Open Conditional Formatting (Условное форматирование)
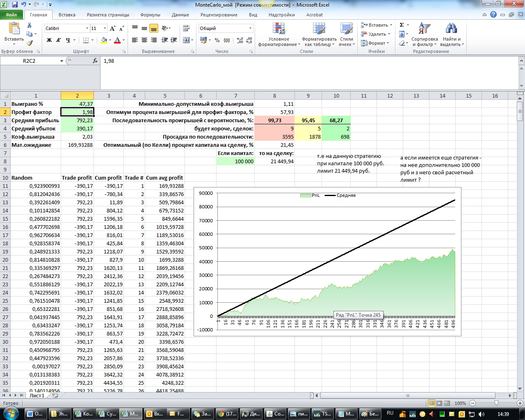The height and width of the screenshot is (420, 525). pyautogui.click(x=279, y=35)
